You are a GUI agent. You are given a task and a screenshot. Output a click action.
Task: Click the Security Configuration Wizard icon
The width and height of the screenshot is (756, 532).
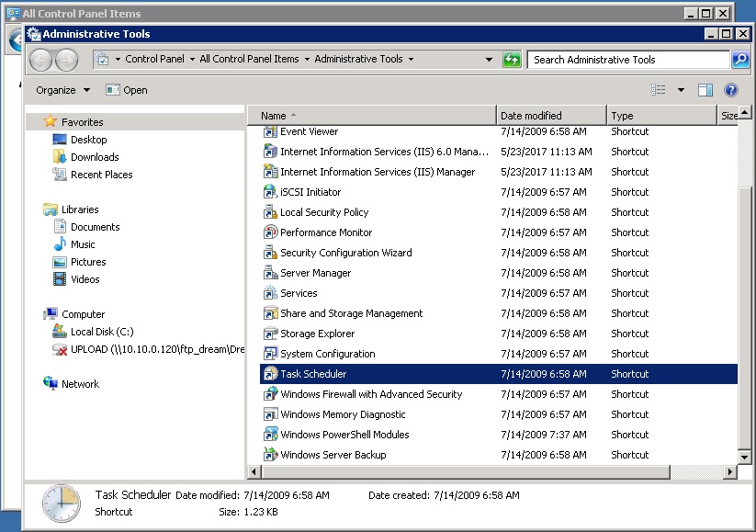click(270, 253)
